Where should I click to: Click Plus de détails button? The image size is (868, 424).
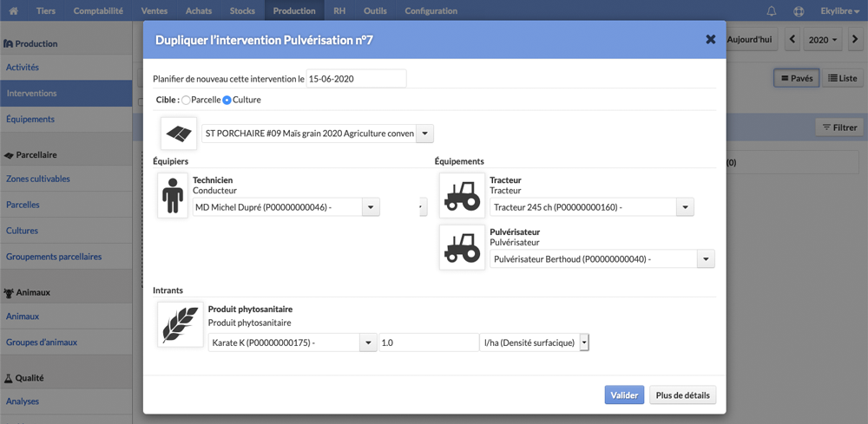(x=682, y=395)
